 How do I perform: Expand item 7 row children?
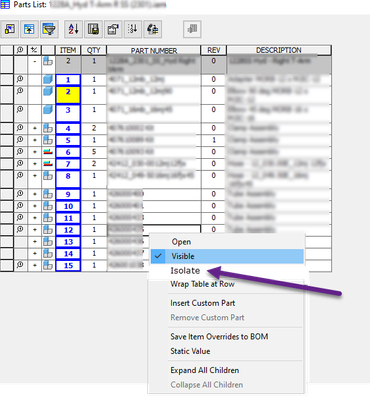[35, 164]
